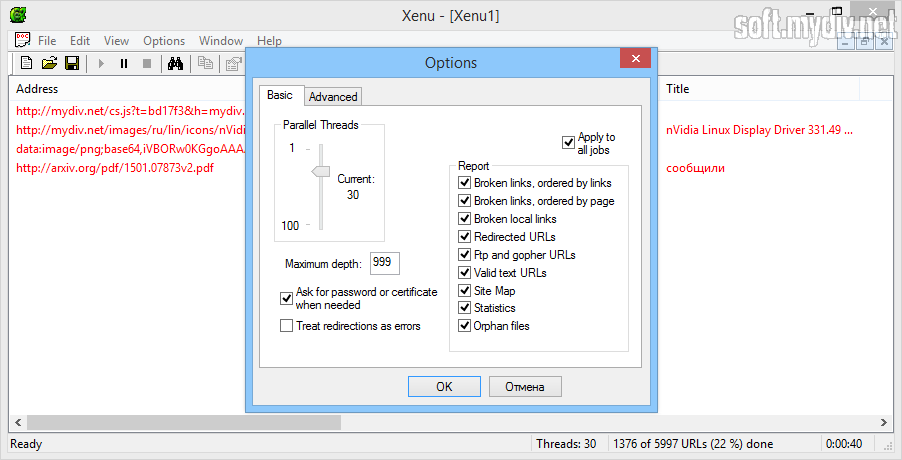
Task: Toggle Ask for password or certificate
Action: click(x=287, y=298)
